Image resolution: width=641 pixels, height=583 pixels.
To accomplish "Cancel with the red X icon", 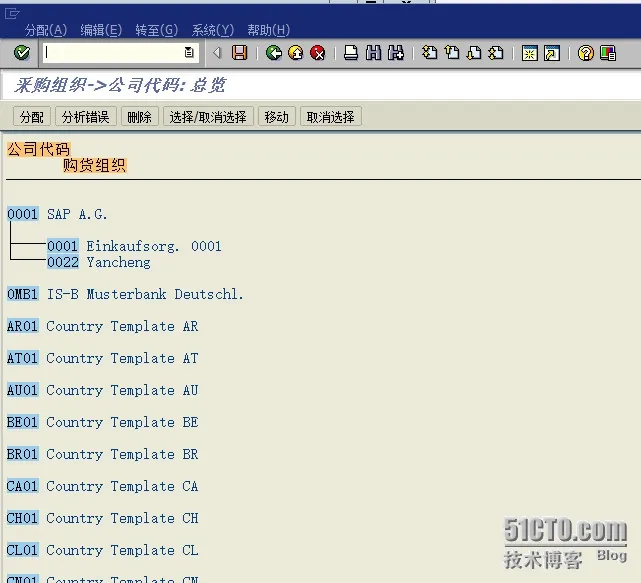I will [x=318, y=53].
